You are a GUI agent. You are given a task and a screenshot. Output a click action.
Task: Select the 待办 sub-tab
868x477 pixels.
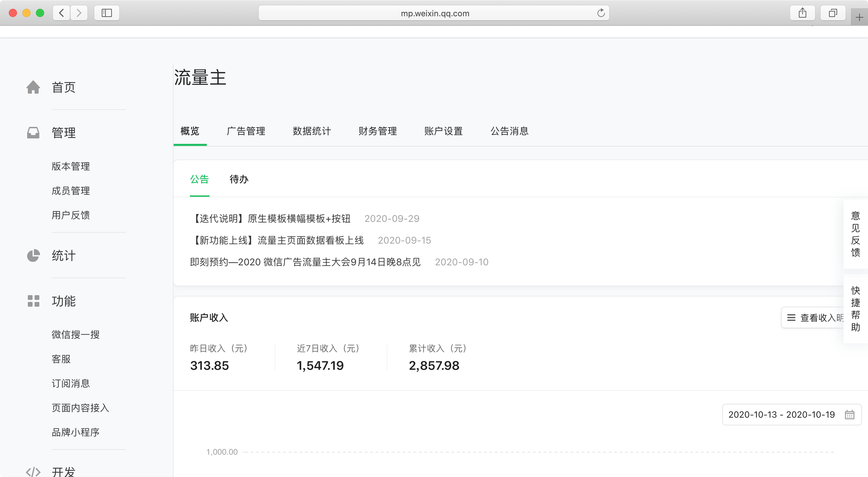(x=239, y=179)
